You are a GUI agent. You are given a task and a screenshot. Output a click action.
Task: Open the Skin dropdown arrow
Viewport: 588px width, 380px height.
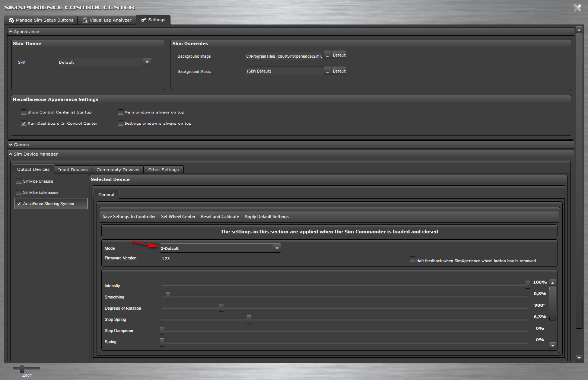(x=147, y=62)
